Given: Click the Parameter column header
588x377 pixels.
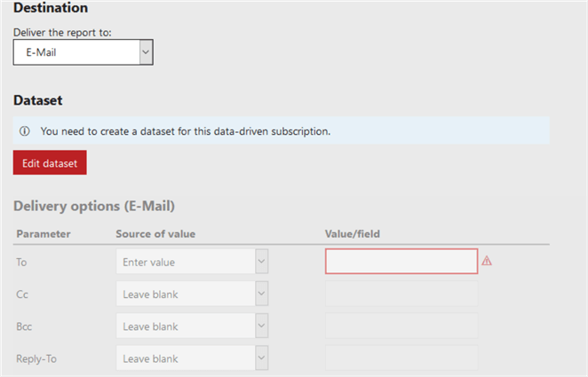Looking at the screenshot, I should point(43,234).
